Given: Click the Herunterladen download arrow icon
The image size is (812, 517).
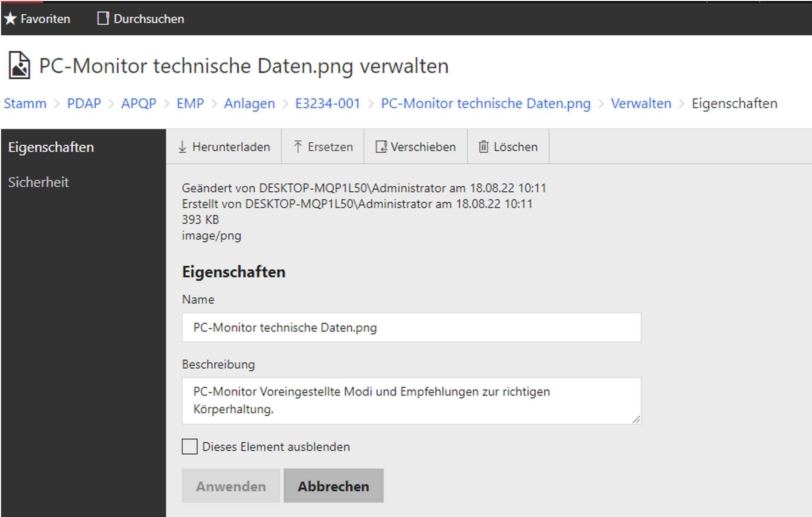Looking at the screenshot, I should (182, 147).
